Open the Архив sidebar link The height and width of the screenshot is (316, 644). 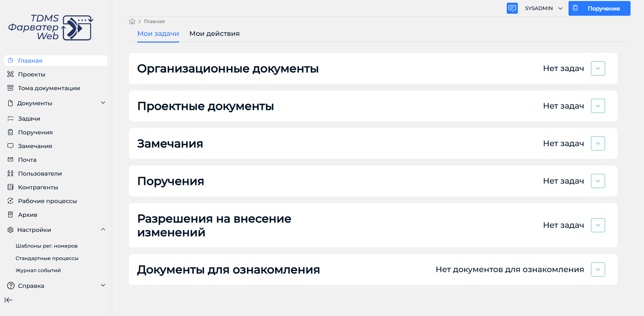tap(28, 215)
